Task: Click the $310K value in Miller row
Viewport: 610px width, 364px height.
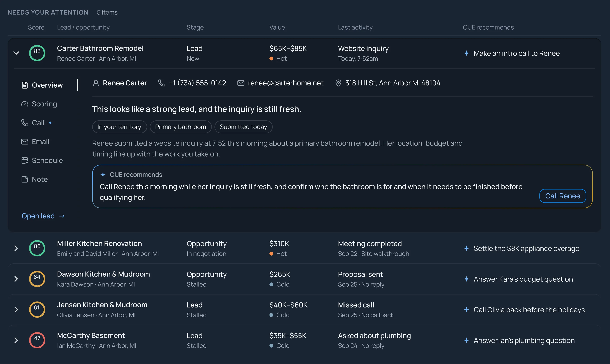Action: 279,244
